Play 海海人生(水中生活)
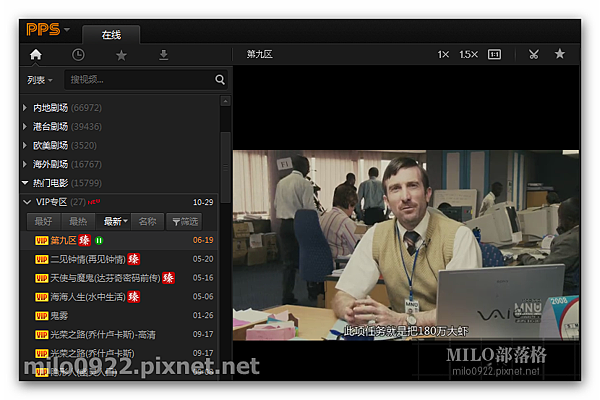Image resolution: width=600 pixels, height=400 pixels. (x=119, y=297)
